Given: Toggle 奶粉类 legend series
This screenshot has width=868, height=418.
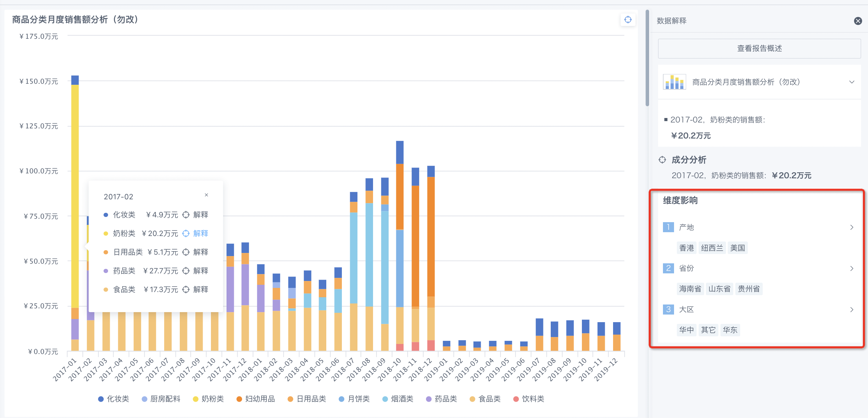Looking at the screenshot, I should tap(208, 399).
